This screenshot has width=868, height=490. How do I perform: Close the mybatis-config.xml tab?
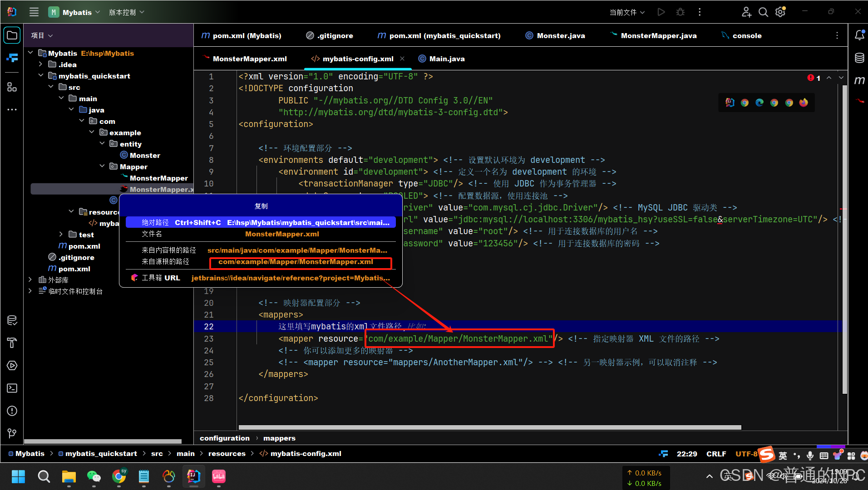(x=402, y=59)
